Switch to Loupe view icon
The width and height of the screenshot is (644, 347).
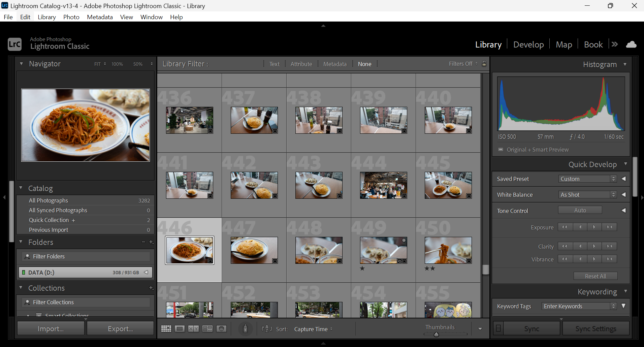(180, 329)
